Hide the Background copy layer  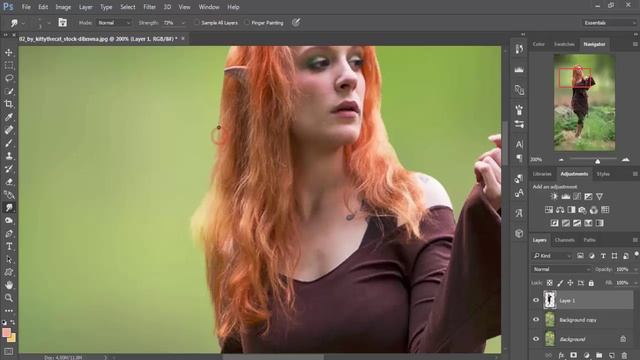[x=536, y=320]
